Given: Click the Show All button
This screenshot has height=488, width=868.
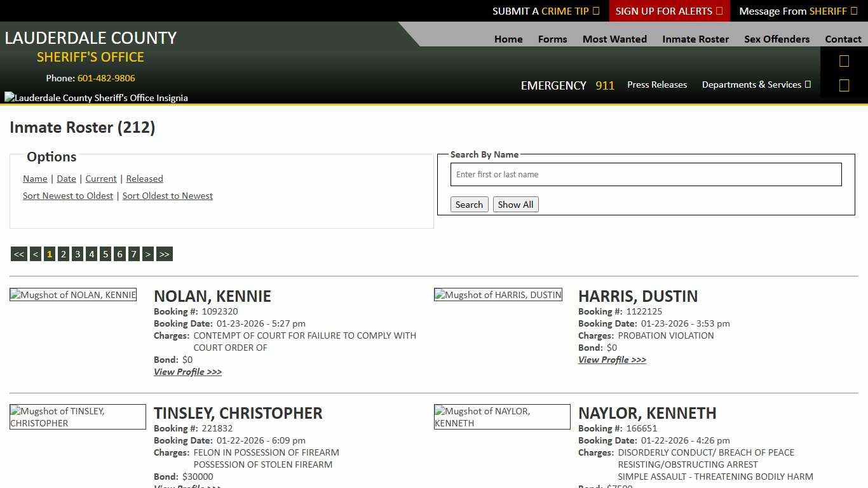Looking at the screenshot, I should pos(515,204).
